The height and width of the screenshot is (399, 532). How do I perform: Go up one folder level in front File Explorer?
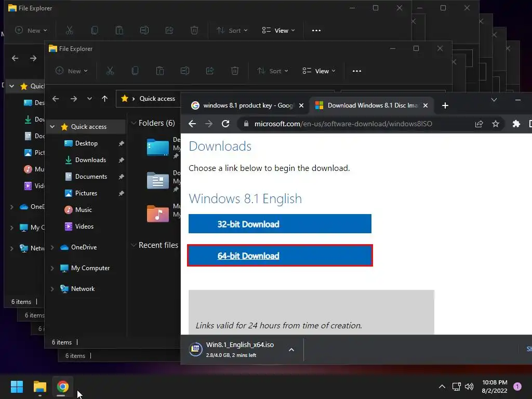click(104, 99)
